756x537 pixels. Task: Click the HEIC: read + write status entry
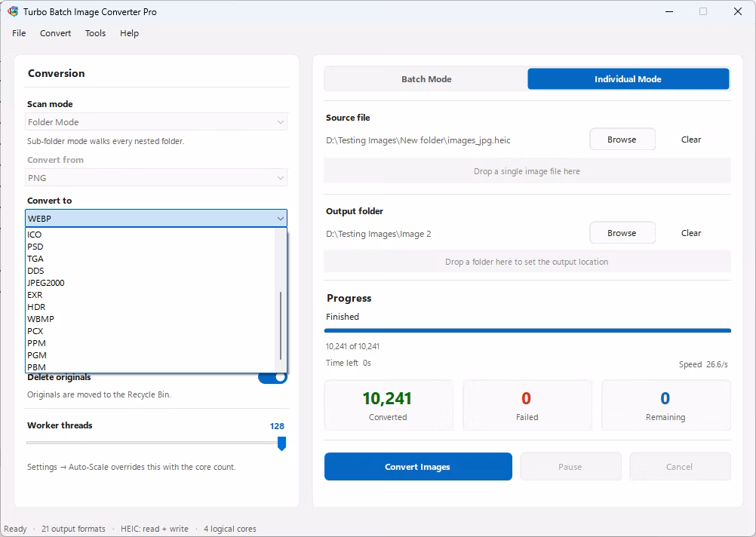pos(154,529)
